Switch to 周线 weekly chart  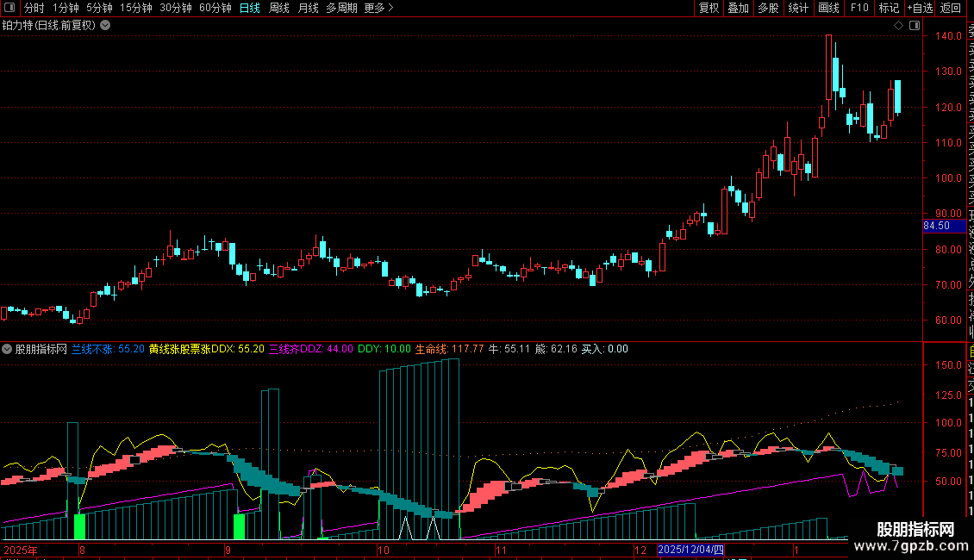[279, 8]
